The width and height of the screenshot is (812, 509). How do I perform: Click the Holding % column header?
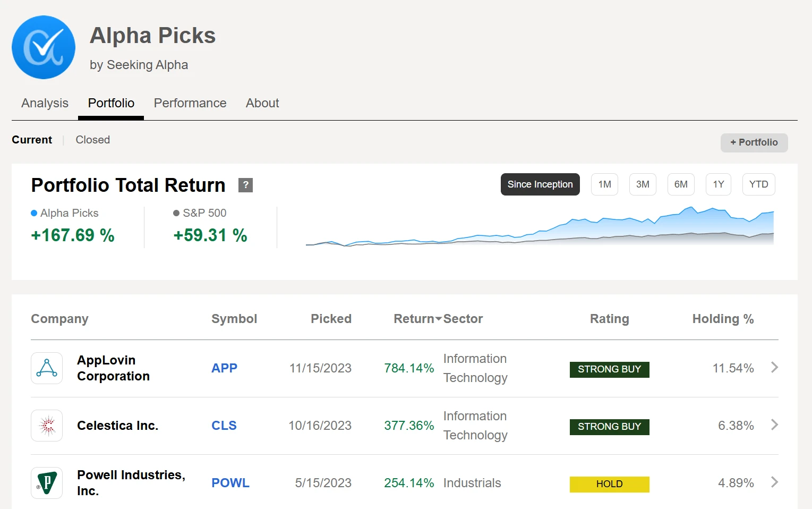(723, 319)
